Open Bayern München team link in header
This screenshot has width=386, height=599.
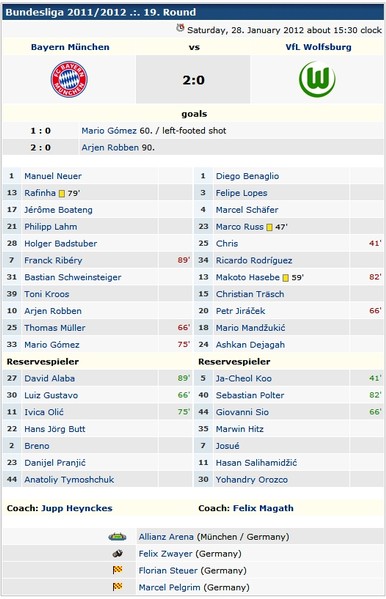pos(70,47)
